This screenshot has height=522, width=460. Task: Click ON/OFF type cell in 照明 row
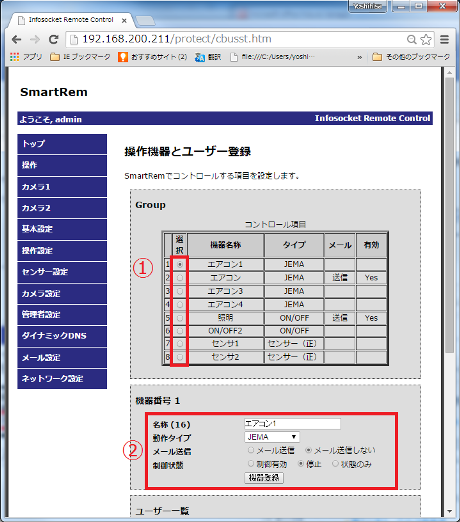pos(294,318)
